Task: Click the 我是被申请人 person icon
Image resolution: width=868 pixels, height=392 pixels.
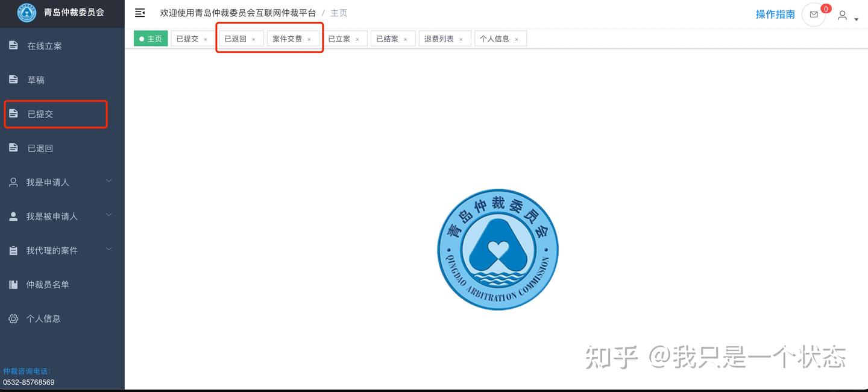Action: (13, 215)
